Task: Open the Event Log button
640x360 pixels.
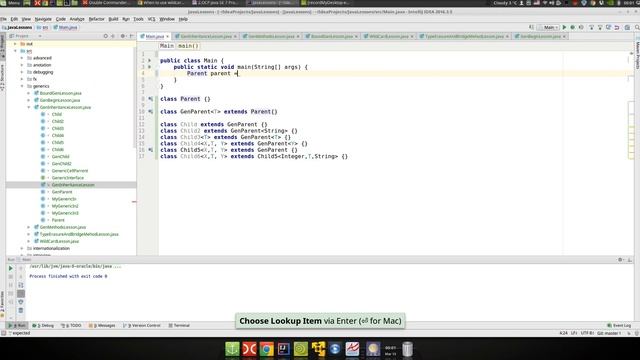Action: [x=619, y=326]
